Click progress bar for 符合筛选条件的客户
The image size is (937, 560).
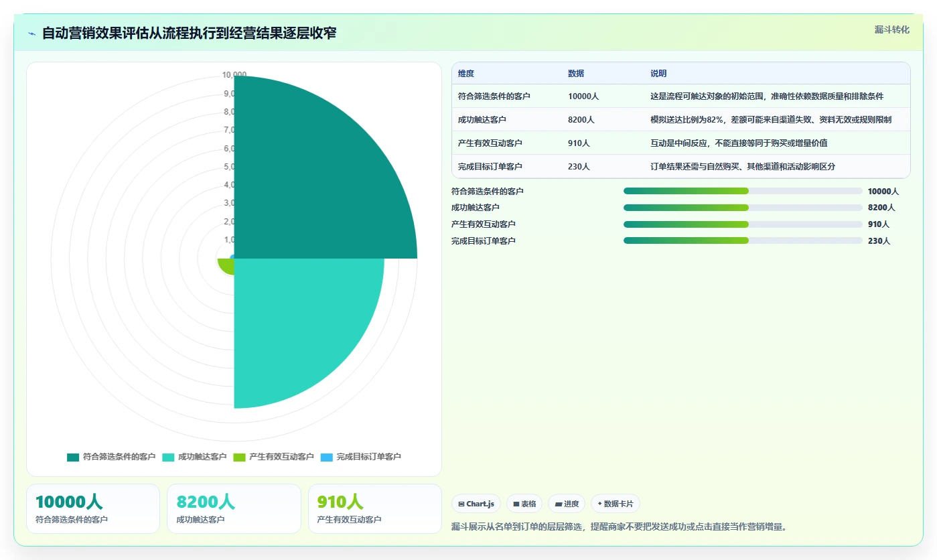click(x=743, y=191)
